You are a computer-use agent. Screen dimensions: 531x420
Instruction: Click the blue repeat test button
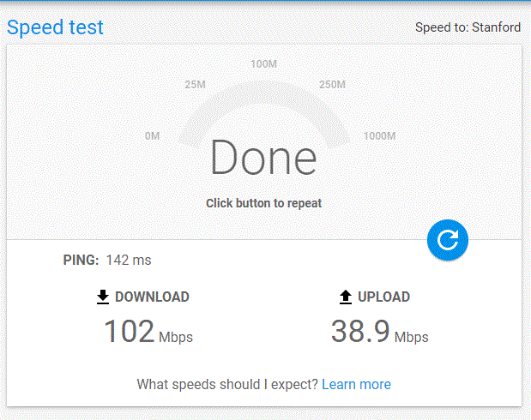[448, 240]
